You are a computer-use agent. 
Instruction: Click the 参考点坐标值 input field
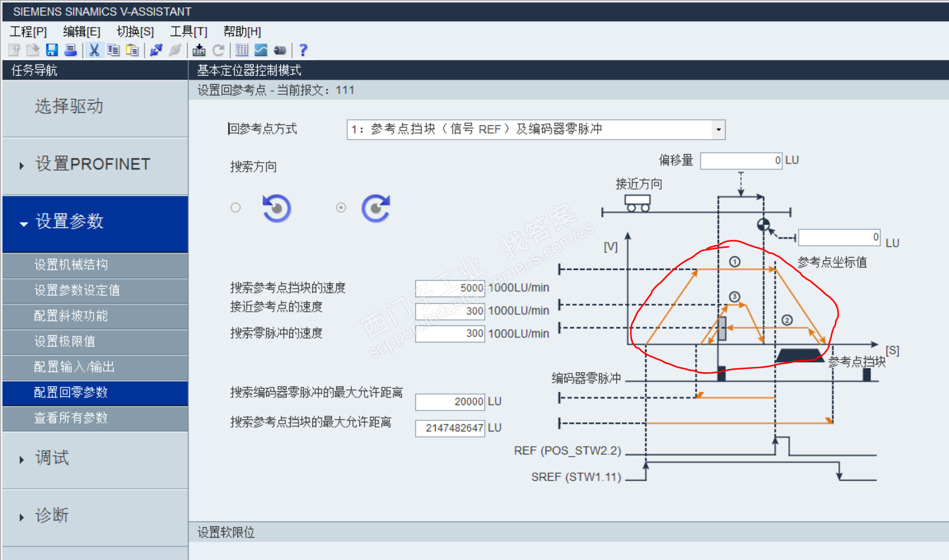click(840, 237)
